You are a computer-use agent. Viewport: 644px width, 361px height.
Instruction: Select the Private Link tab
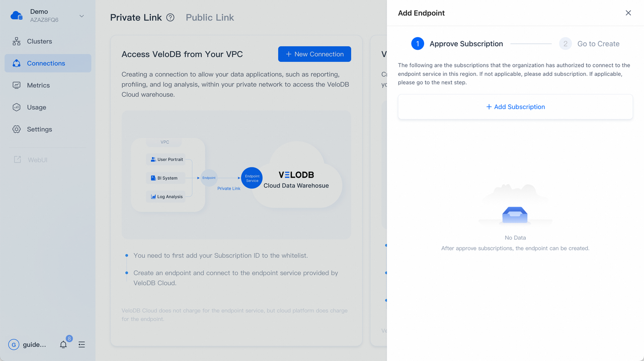136,18
